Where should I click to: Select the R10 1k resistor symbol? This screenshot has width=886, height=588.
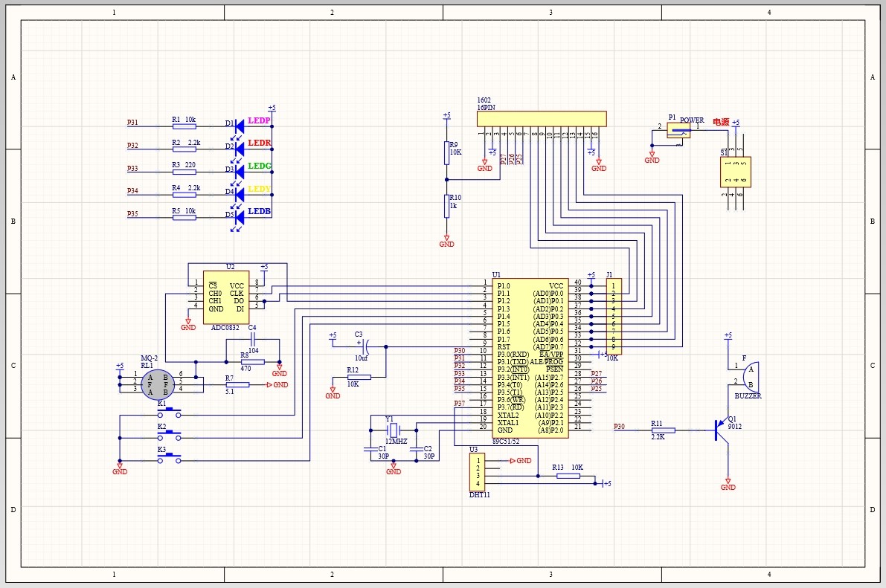point(446,206)
